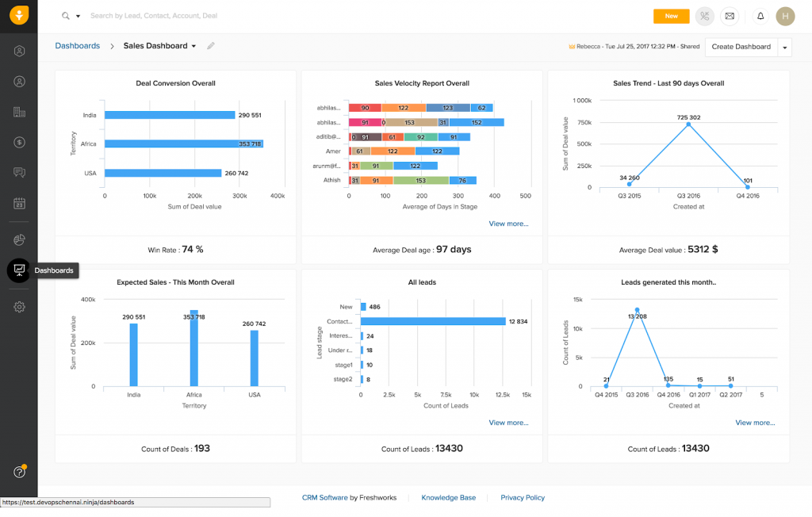Viewport: 812px width, 517px height.
Task: Click the Deals dollar icon
Action: pyautogui.click(x=19, y=143)
